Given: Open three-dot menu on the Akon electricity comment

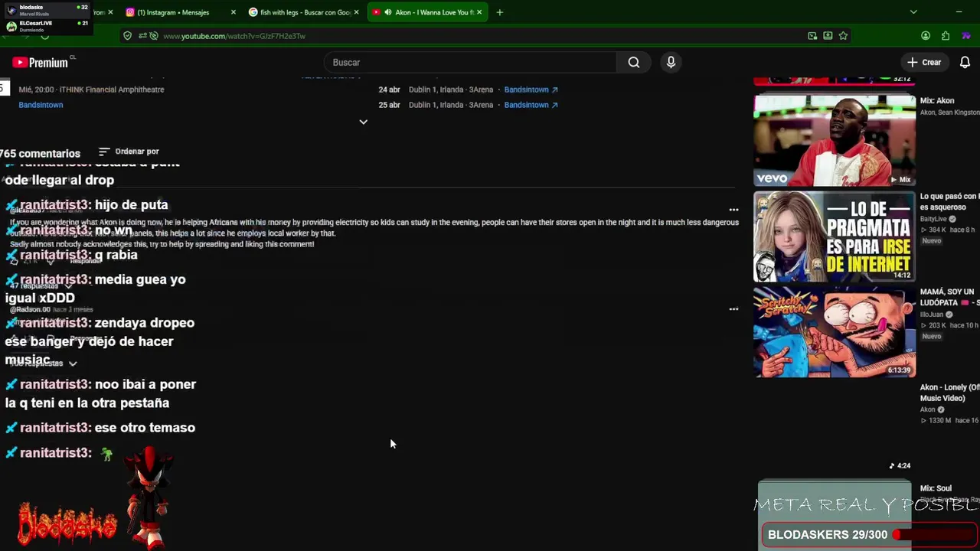Looking at the screenshot, I should (733, 210).
